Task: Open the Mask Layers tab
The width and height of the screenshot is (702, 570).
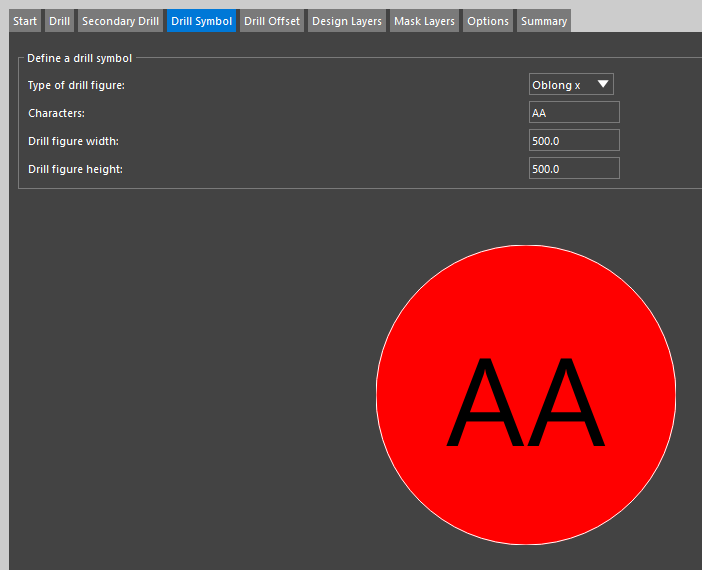Action: click(424, 21)
